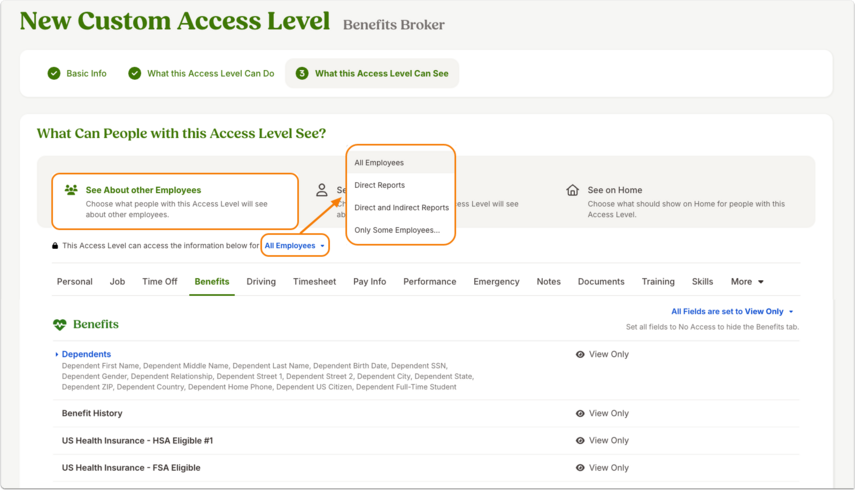Click the Benefits Broker subtitle text

(394, 25)
